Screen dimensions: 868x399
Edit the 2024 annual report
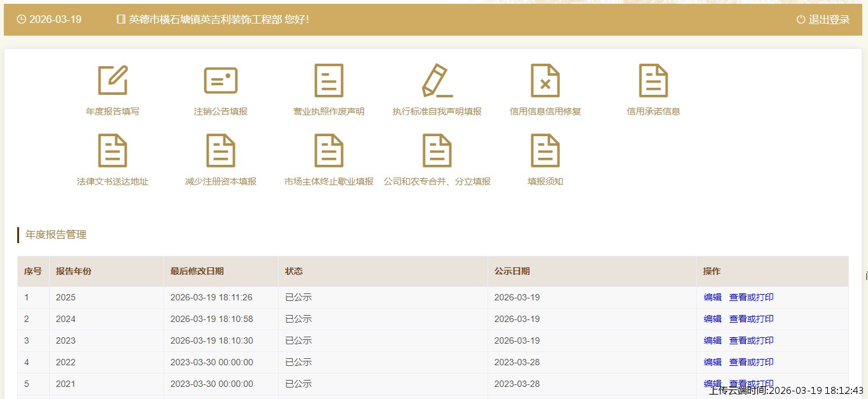[712, 319]
